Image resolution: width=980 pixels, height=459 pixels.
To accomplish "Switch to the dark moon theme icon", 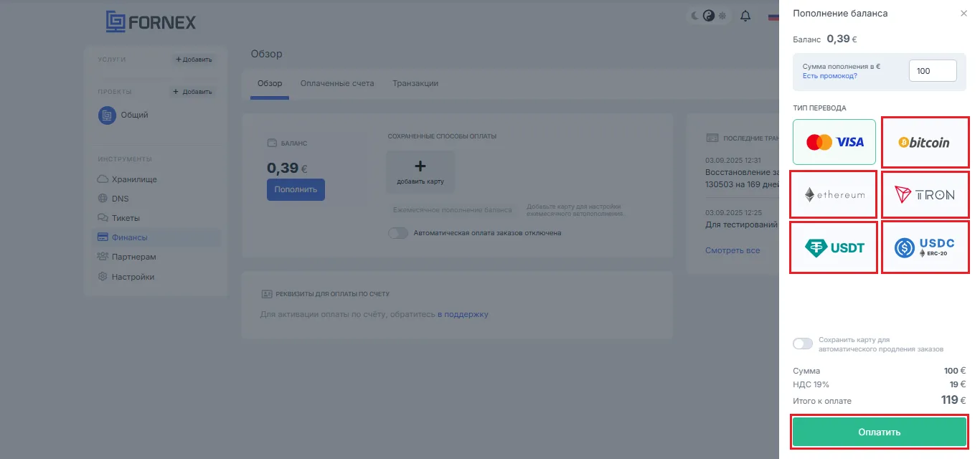I will tap(696, 16).
